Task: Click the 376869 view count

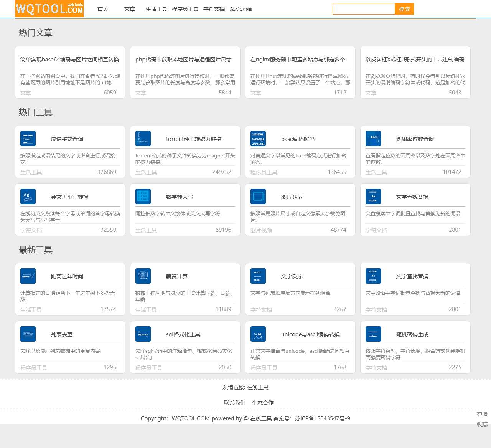Action: tap(107, 172)
